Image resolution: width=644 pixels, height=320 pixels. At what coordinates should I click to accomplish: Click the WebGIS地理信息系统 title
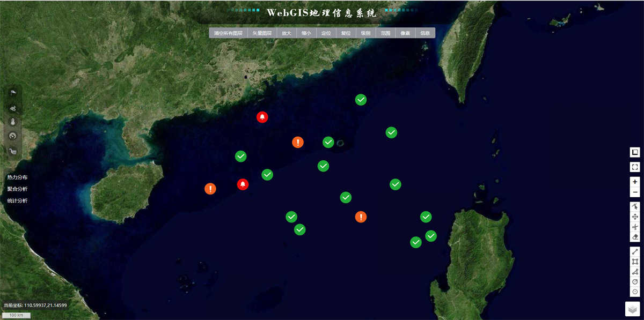click(x=321, y=12)
